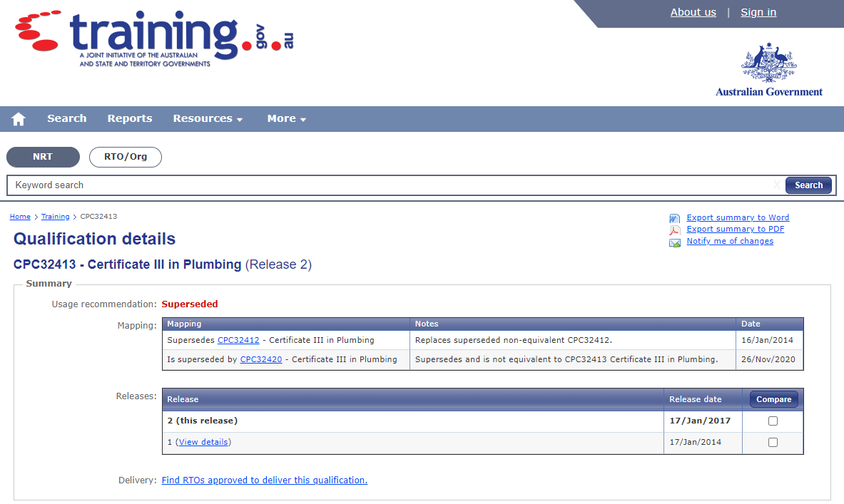Open the Search menu item

click(67, 118)
